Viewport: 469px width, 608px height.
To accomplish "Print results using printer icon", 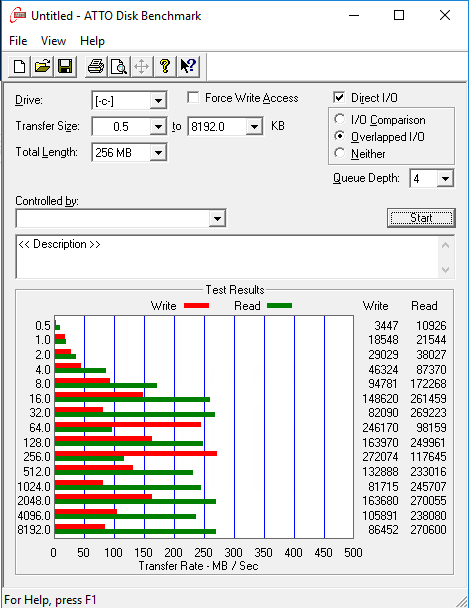I will [96, 67].
